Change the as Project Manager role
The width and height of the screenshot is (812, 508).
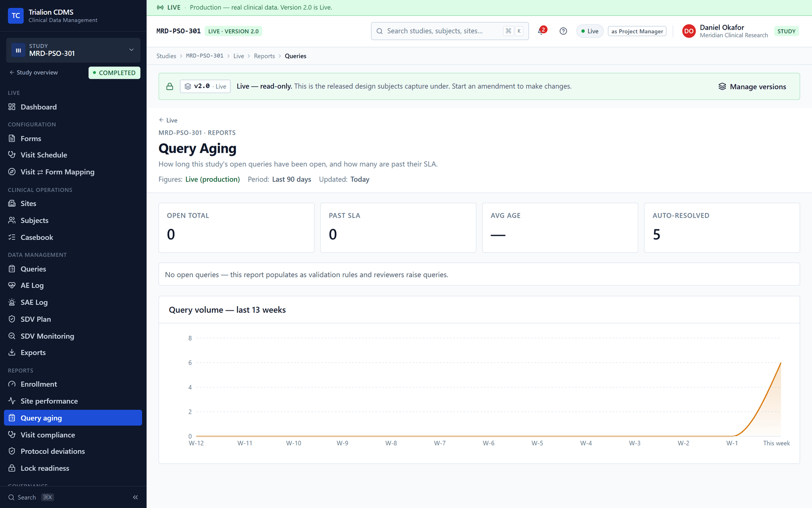[637, 31]
